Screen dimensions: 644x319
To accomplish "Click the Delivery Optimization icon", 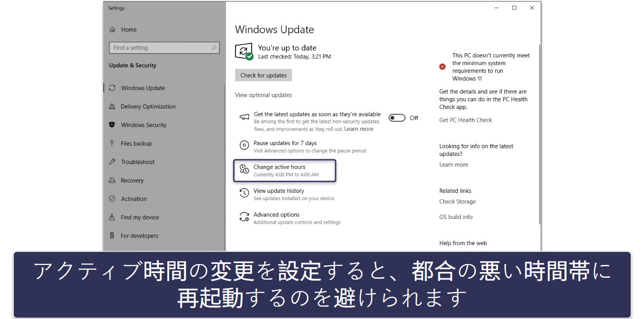I will click(112, 107).
